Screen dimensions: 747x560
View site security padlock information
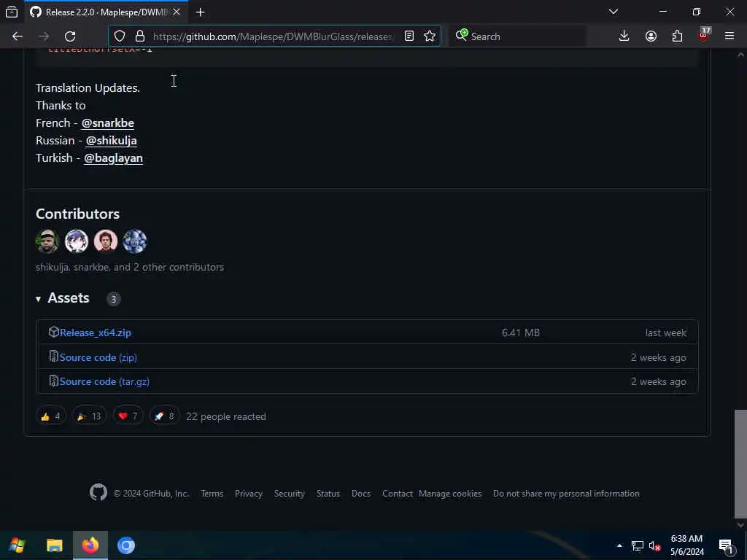pyautogui.click(x=139, y=36)
